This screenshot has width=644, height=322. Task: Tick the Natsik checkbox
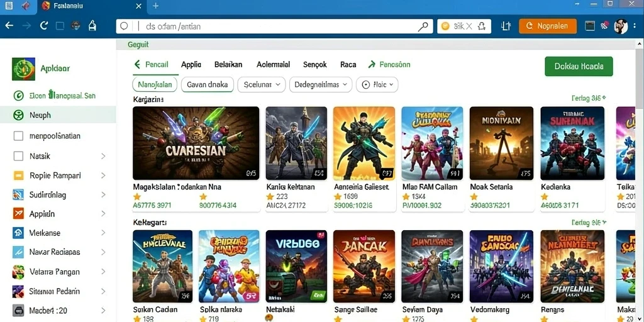point(18,156)
